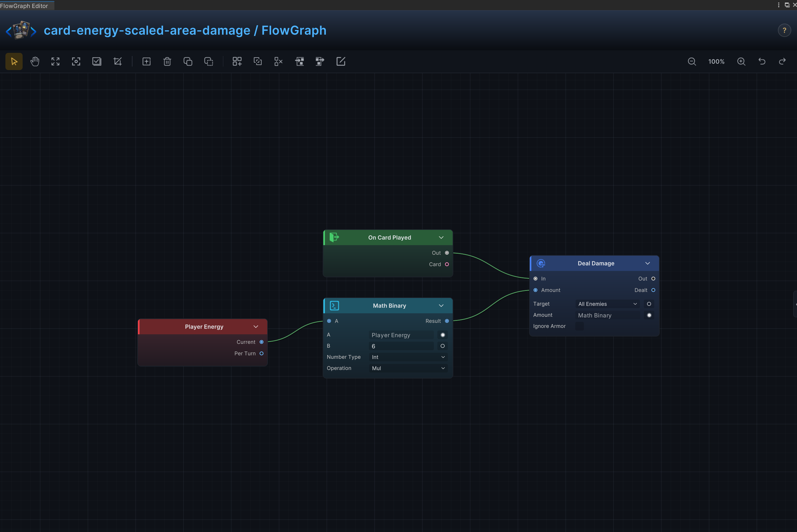The height and width of the screenshot is (532, 797).
Task: Select the arrow pointer tool
Action: pyautogui.click(x=14, y=61)
